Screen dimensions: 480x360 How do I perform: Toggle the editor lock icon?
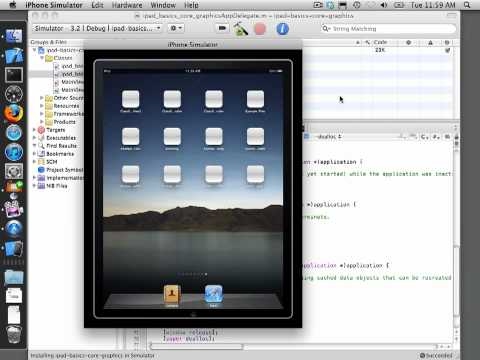[456, 137]
